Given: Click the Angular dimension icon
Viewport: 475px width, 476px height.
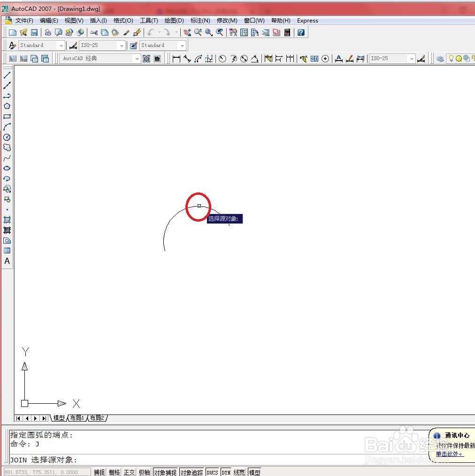Looking at the screenshot, I should point(255,59).
